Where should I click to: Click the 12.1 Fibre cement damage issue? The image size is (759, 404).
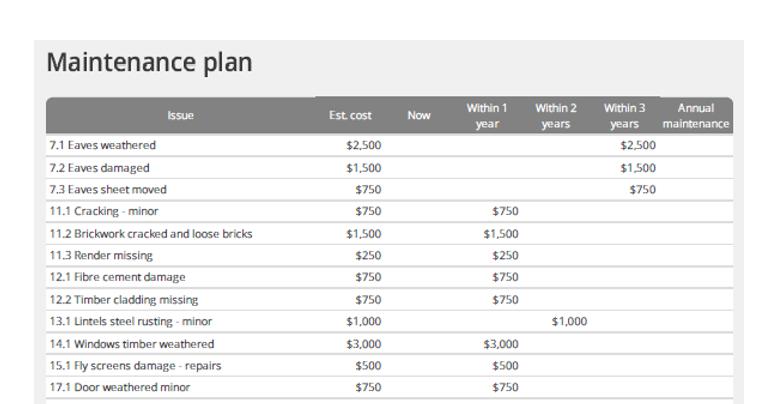tap(116, 277)
